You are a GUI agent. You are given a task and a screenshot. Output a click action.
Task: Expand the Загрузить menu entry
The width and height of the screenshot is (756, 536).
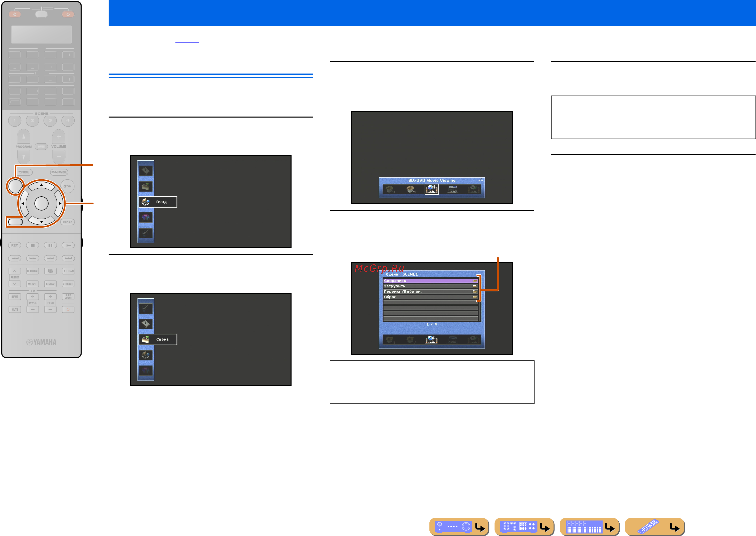point(430,286)
